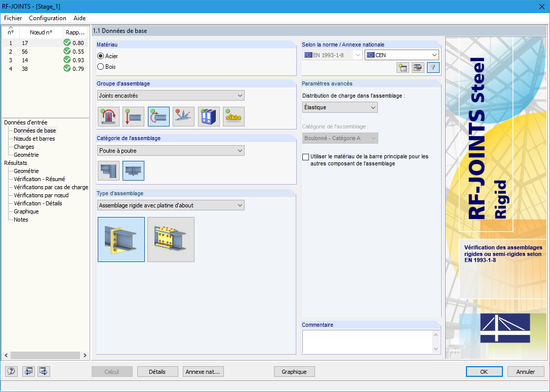Open the Assemblage rigide type dropdown
Screen dimensions: 550x392
[x=171, y=205]
